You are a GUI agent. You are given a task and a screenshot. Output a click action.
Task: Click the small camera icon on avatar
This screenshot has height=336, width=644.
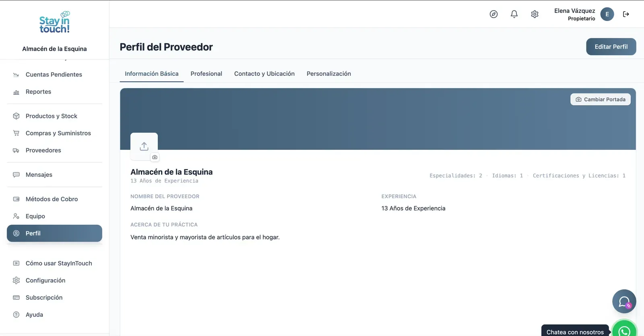(155, 157)
